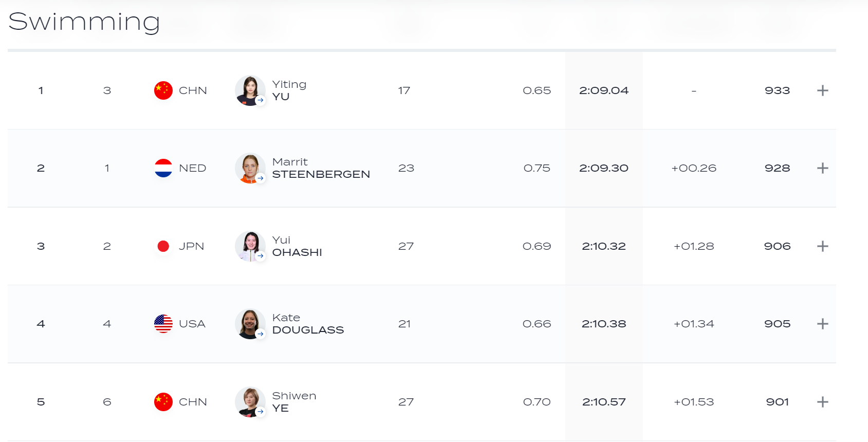Expand Marrit Steenbergen's row plus icon
Image resolution: width=868 pixels, height=442 pixels.
(822, 168)
